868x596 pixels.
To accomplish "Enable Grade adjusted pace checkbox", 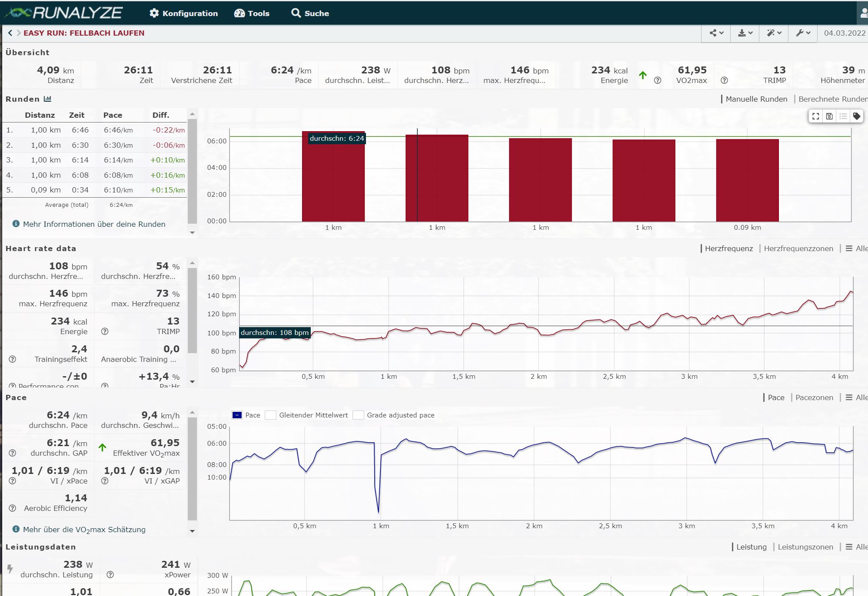I will pyautogui.click(x=358, y=415).
